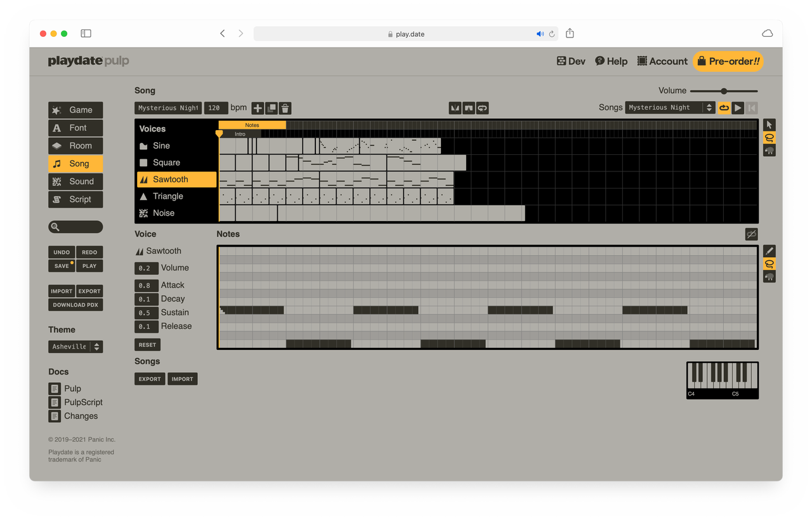The height and width of the screenshot is (520, 812).
Task: Select the arrow pointer tool beside Voices
Action: point(769,125)
